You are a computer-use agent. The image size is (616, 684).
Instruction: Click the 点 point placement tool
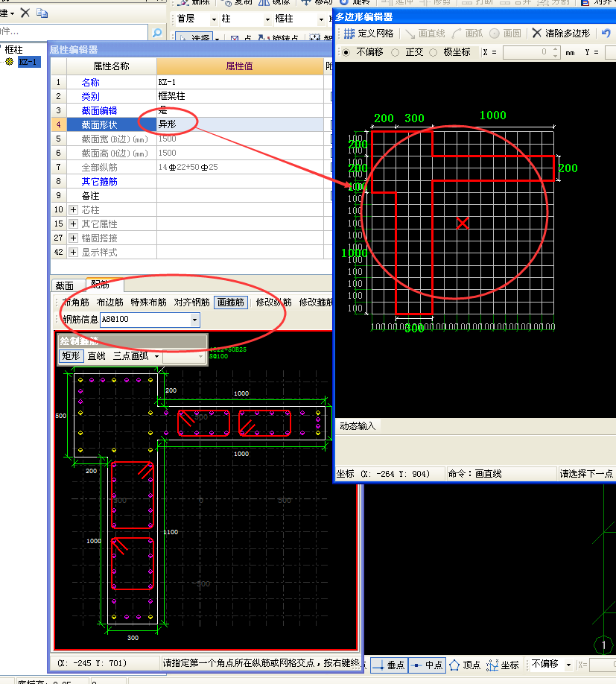point(241,39)
